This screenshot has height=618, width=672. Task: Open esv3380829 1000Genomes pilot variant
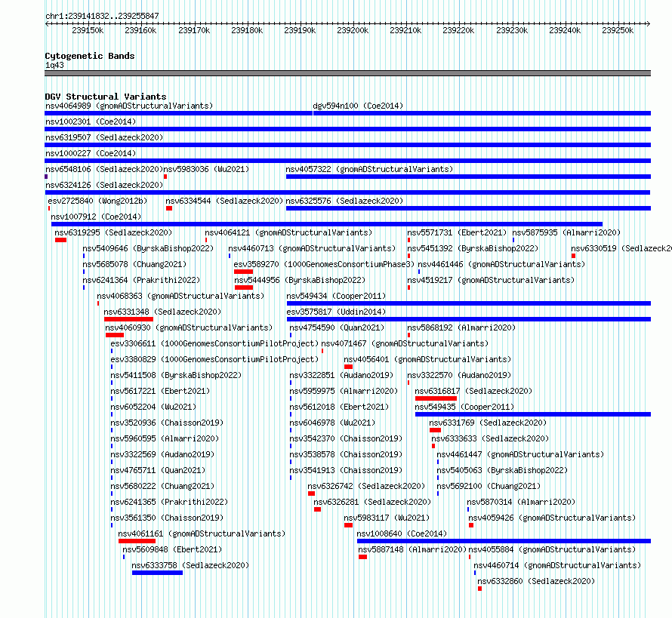(214, 359)
